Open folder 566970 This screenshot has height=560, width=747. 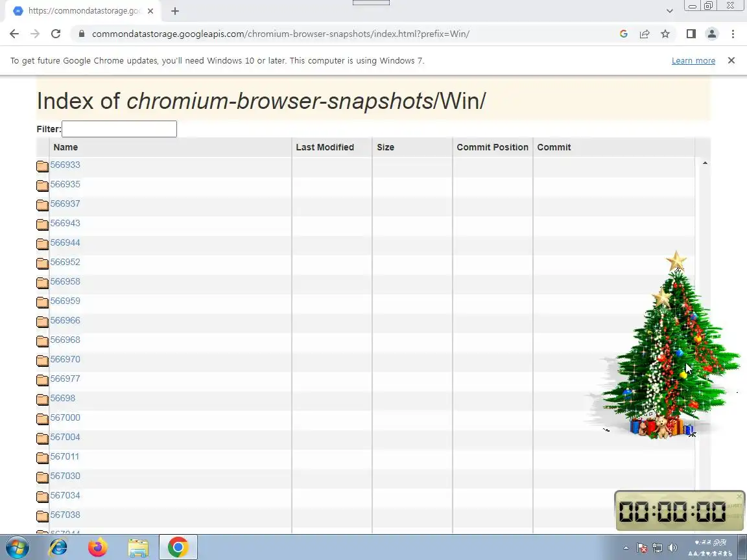65,360
